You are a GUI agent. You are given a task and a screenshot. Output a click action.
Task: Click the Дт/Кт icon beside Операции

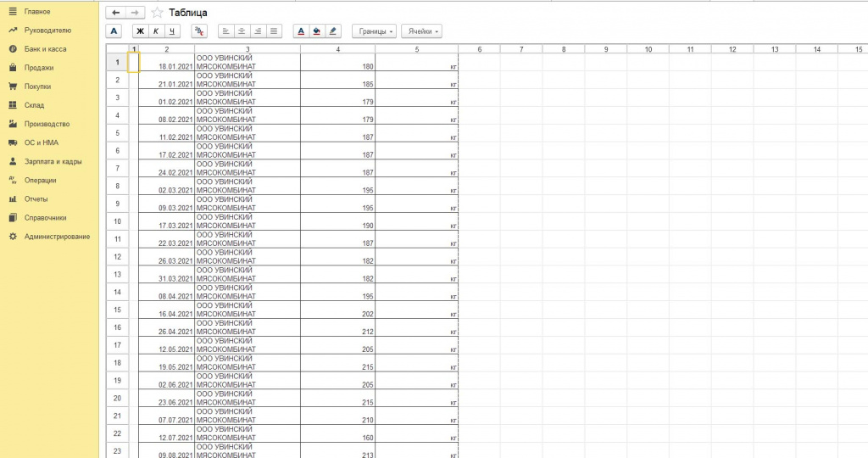[x=13, y=181]
